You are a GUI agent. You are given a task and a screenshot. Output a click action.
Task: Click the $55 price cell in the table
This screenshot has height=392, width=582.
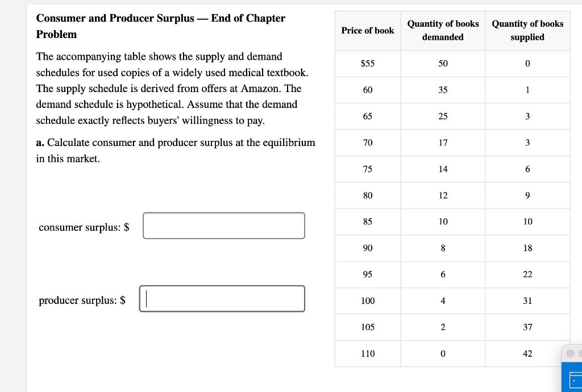coord(367,64)
